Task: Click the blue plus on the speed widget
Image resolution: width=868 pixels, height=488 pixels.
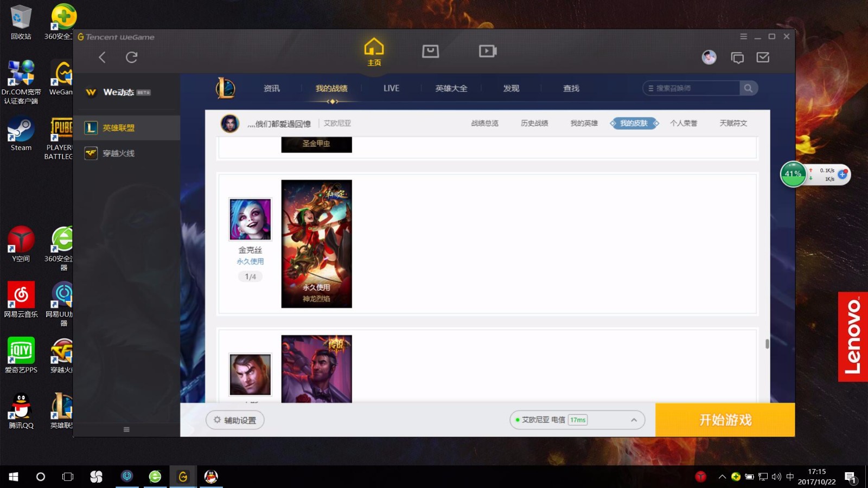Action: [843, 175]
